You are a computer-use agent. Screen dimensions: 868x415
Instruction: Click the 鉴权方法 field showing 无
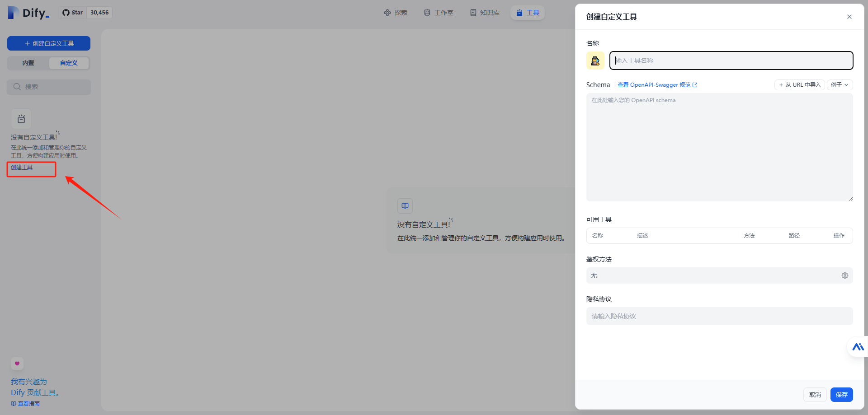(x=719, y=275)
